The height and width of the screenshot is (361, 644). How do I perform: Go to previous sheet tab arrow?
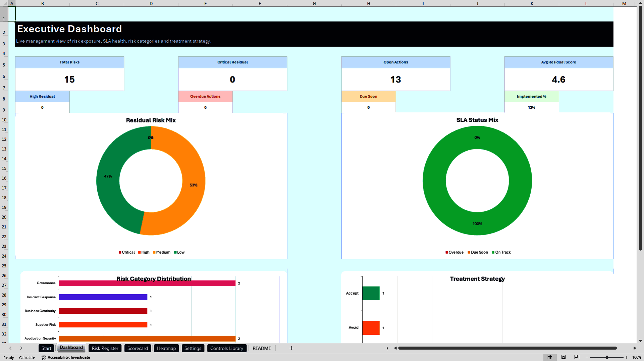click(x=10, y=348)
